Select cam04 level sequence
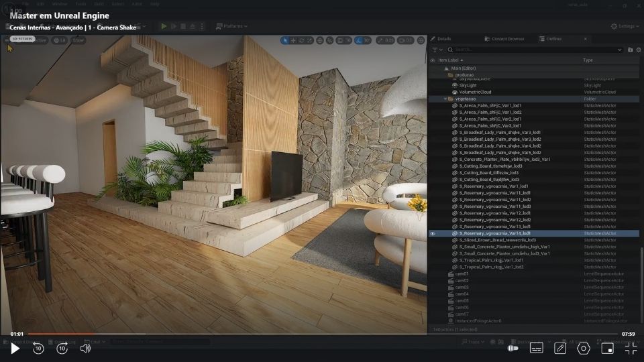The height and width of the screenshot is (362, 644). click(x=534, y=294)
